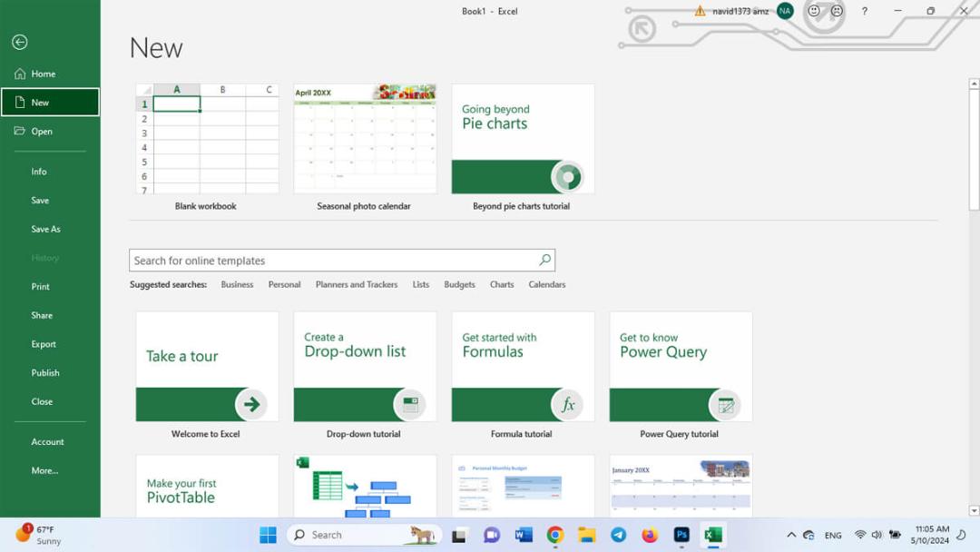This screenshot has height=552, width=980.
Task: Select the New tab in sidebar
Action: pyautogui.click(x=50, y=103)
